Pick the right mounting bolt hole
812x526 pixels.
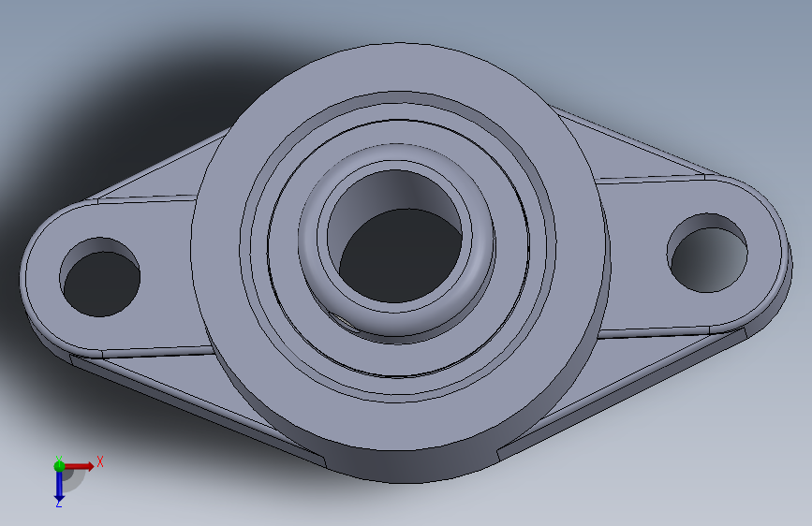pyautogui.click(x=707, y=253)
